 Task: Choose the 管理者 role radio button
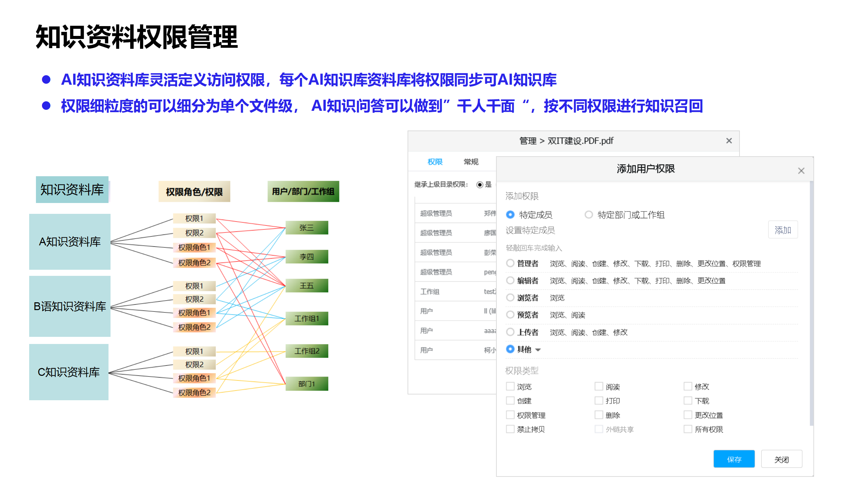[x=510, y=263]
